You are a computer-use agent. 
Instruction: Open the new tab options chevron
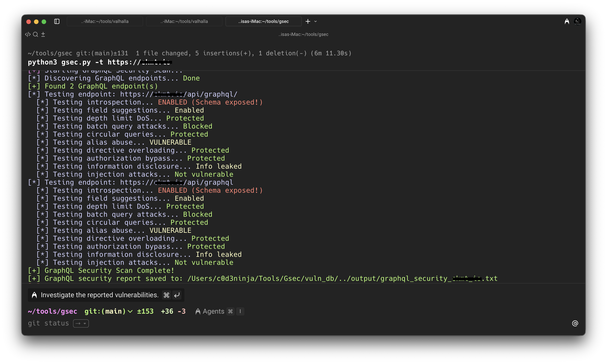coord(316,21)
